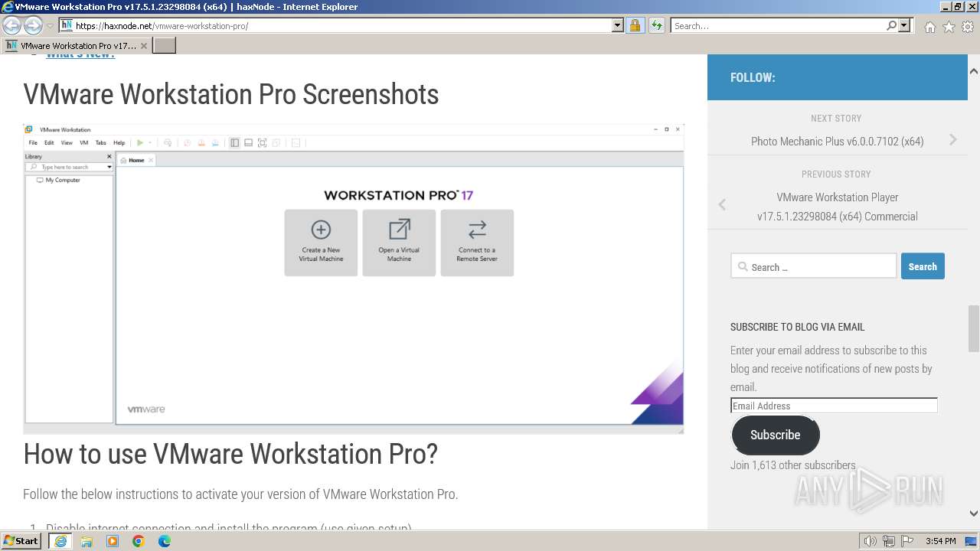The height and width of the screenshot is (551, 980).
Task: Open a new blank tab
Action: pyautogui.click(x=165, y=45)
